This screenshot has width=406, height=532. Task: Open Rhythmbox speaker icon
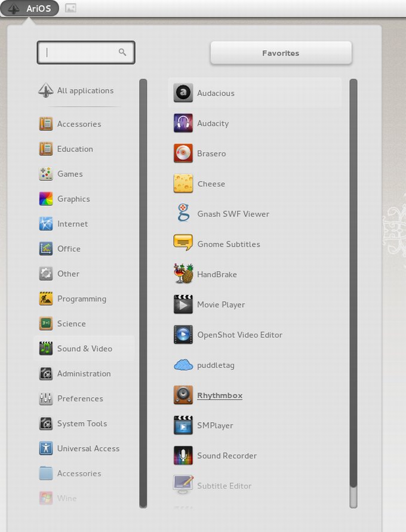(x=183, y=395)
